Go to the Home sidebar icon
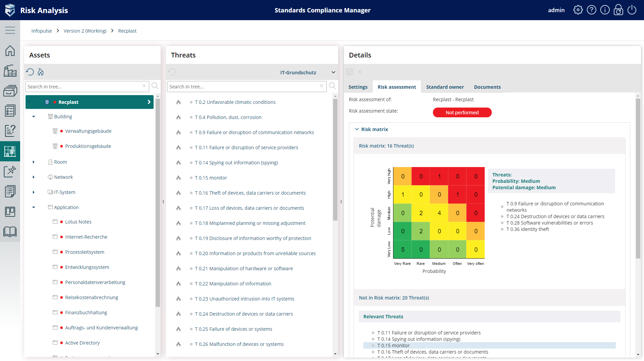The width and height of the screenshot is (644, 361). coord(10,51)
